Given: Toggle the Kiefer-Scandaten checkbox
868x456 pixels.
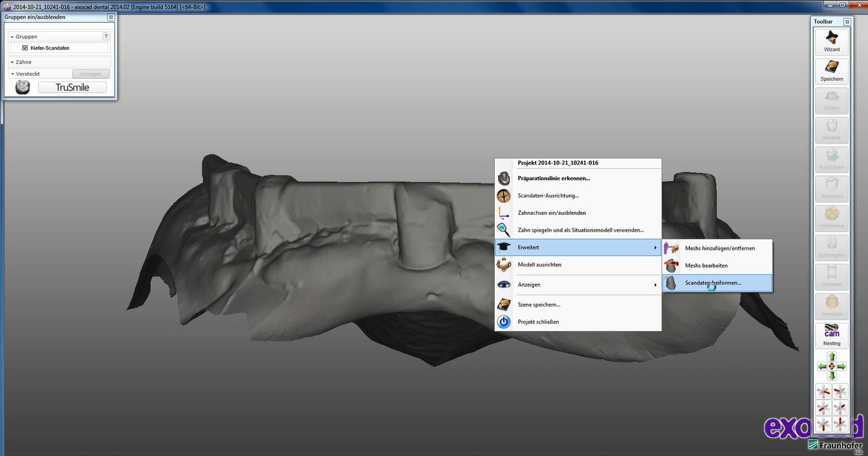Looking at the screenshot, I should coord(25,48).
